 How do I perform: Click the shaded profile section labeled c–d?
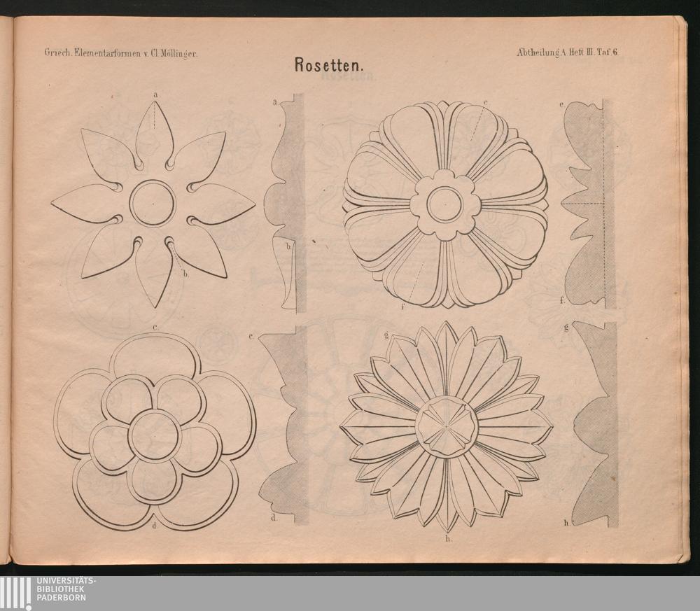(288, 427)
